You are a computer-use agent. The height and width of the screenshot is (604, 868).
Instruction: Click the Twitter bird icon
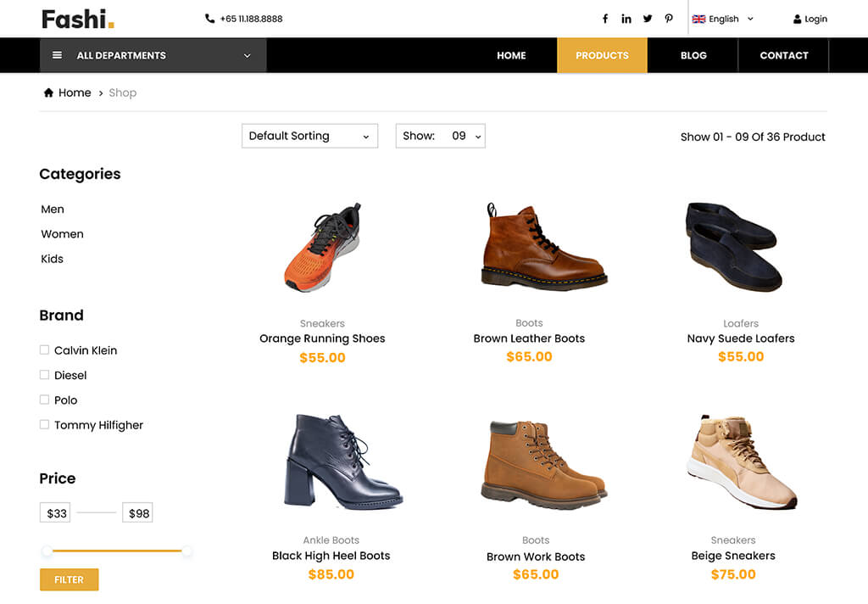click(x=648, y=19)
